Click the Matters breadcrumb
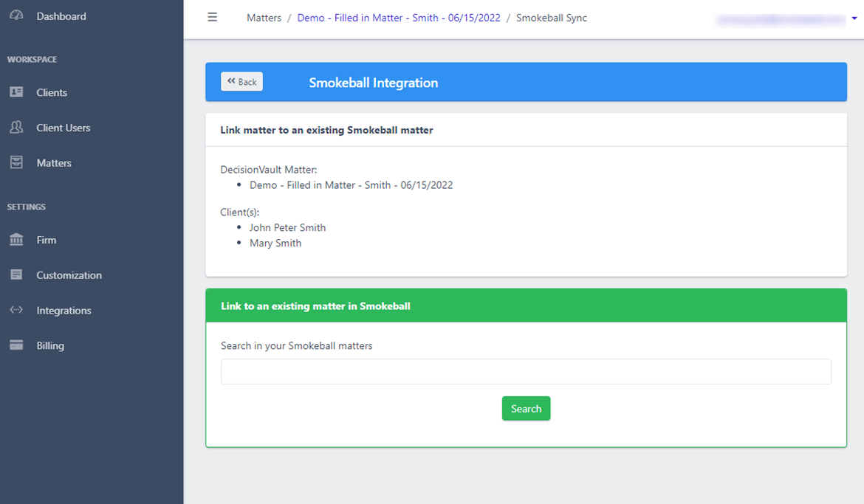Viewport: 864px width, 504px height. 264,18
